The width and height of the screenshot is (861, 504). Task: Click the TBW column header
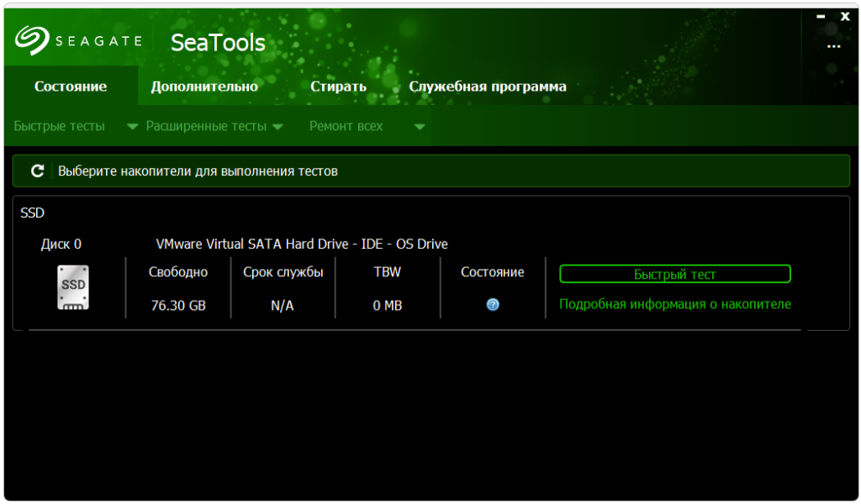tap(387, 272)
